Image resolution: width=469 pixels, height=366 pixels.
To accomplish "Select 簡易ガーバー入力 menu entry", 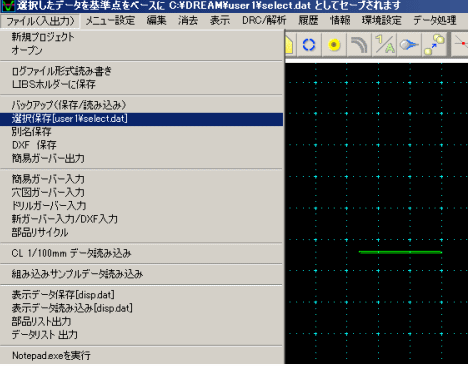I will point(141,179).
